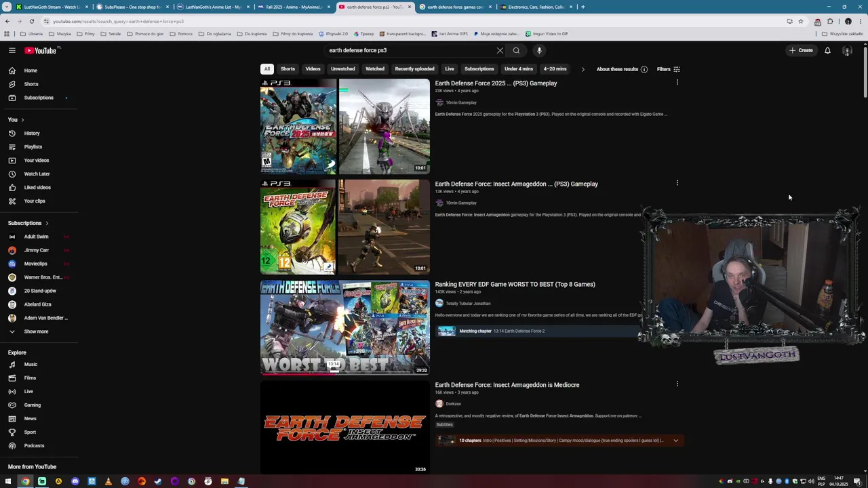
Task: Select the 4–20 mins filter chip
Action: click(555, 68)
